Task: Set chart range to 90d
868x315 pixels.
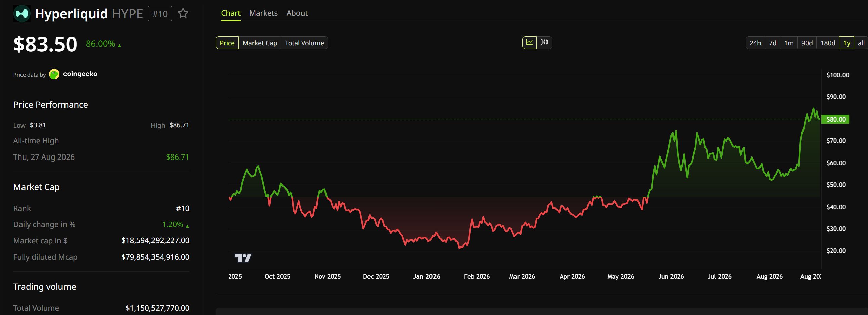Action: coord(807,43)
